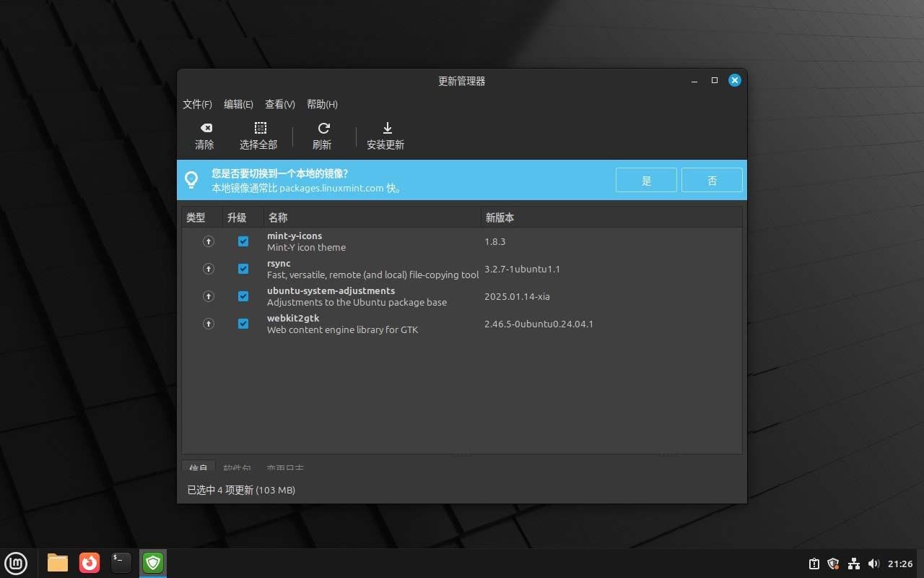
Task: Click the "Web content engine library for GTK" description
Action: (x=342, y=330)
